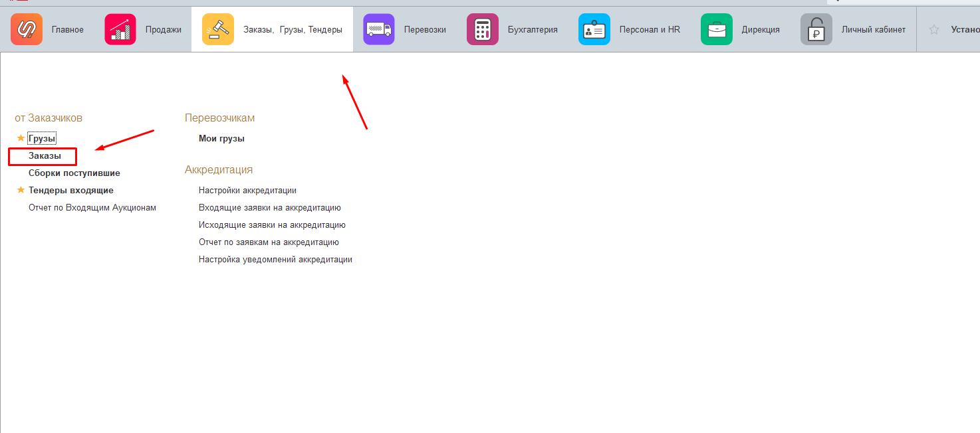Click the от Заказчиков group heading

(49, 118)
